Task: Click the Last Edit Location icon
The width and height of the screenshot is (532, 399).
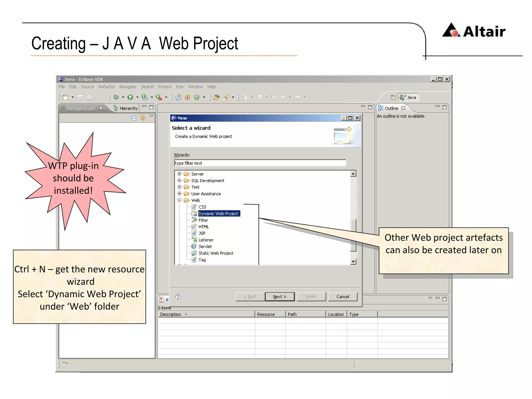Action: pyautogui.click(x=274, y=97)
